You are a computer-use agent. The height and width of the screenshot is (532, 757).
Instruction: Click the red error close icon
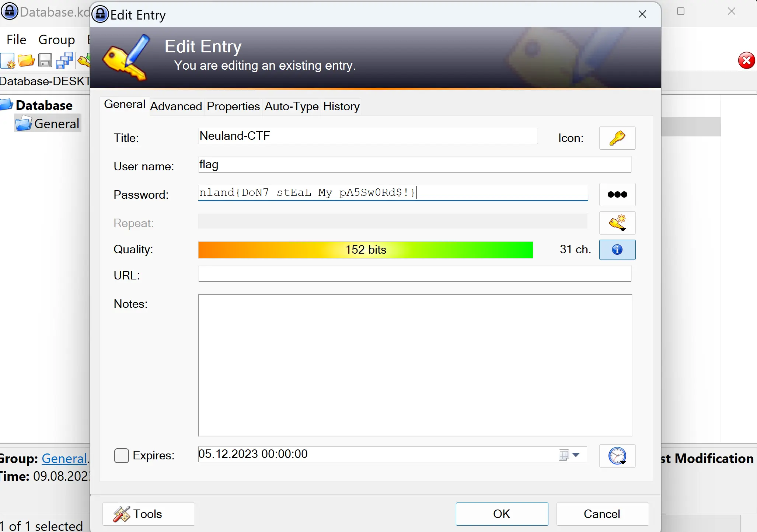pos(746,61)
